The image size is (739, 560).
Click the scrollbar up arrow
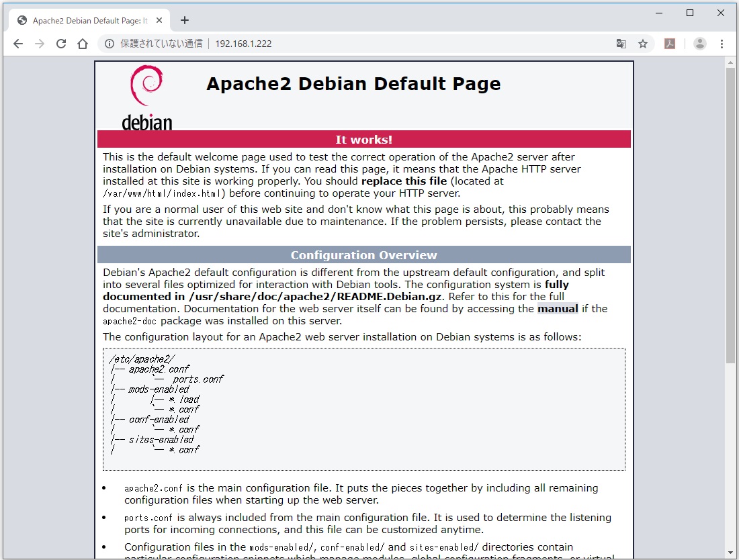(730, 62)
